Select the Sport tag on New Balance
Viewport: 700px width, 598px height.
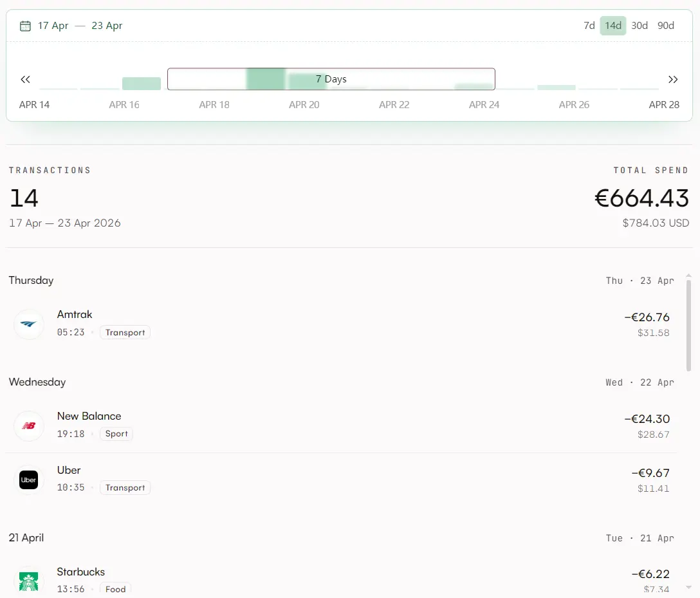116,434
